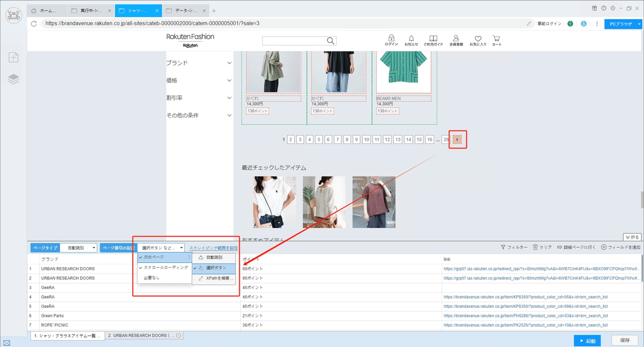Click the gift icon in title bar

pos(595,8)
